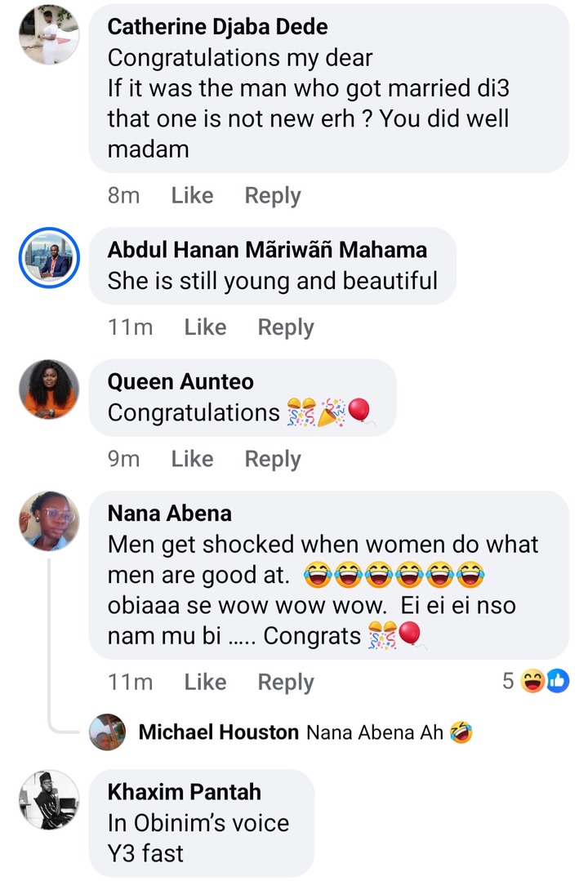Screen dimensions: 588x881
Task: Reply to Queen Aunteo's comment
Action: [x=273, y=460]
